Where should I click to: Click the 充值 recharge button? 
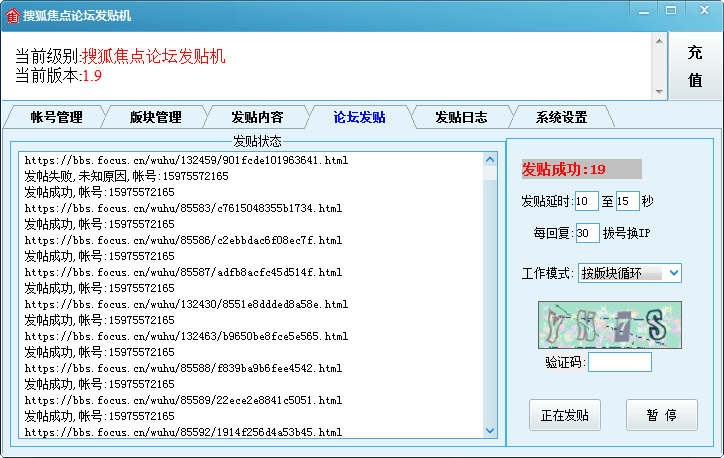coord(695,66)
